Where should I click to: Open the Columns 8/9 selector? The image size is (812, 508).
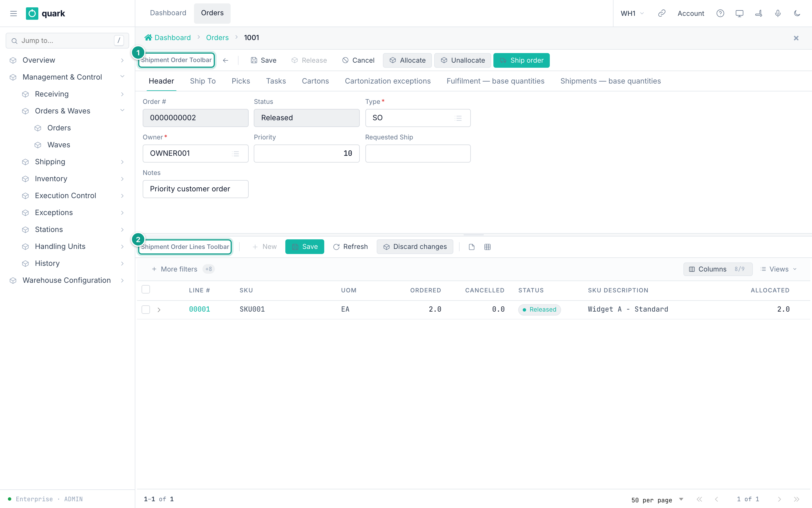[718, 269]
